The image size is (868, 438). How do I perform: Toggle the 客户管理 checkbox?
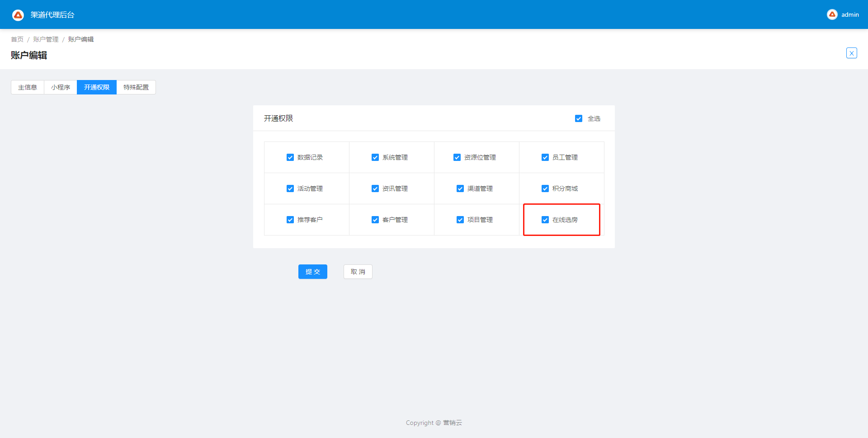pos(375,220)
